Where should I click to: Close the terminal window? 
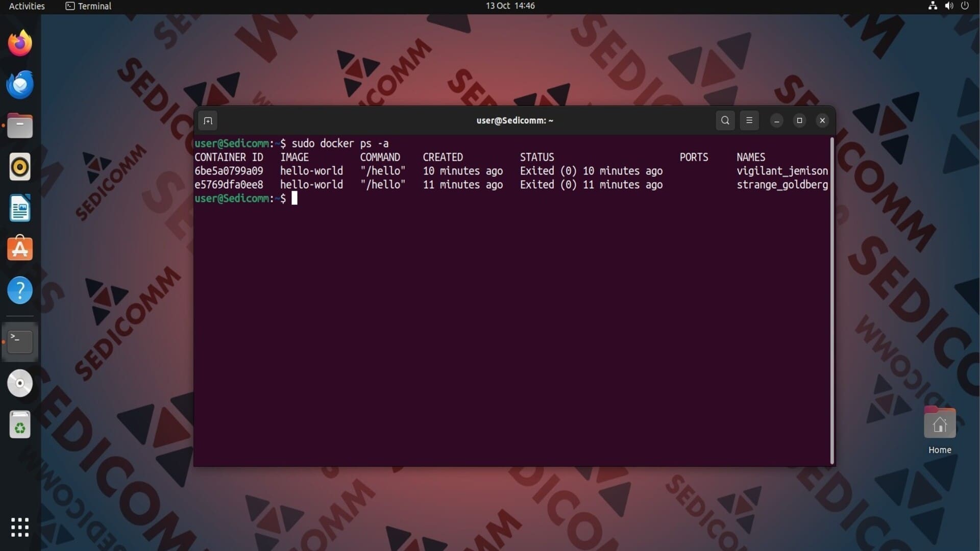point(822,120)
